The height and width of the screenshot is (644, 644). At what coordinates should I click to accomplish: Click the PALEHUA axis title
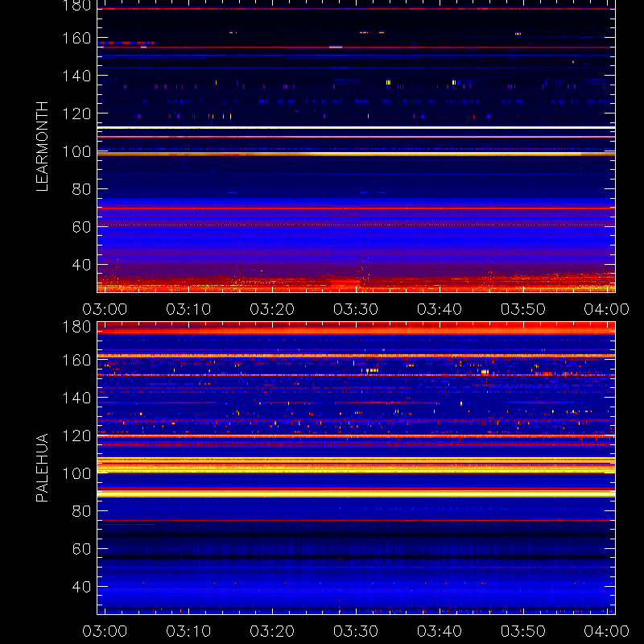pos(43,468)
